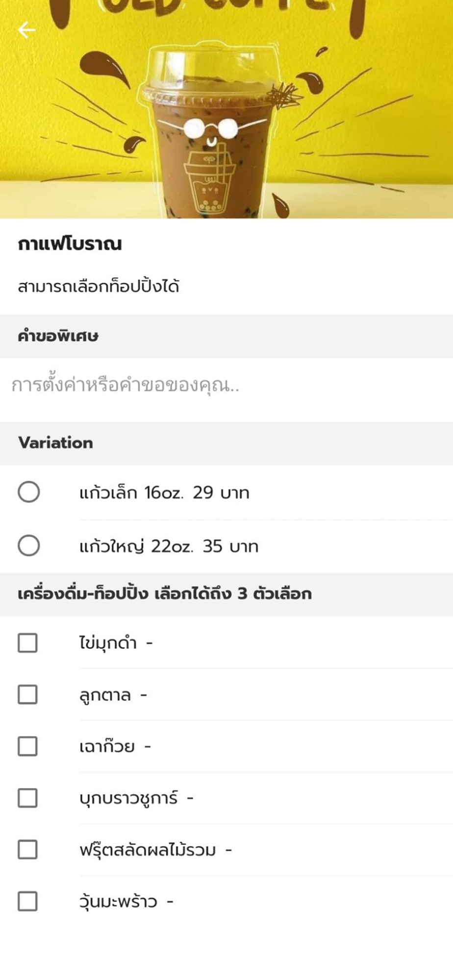Check the บุกบราวชูการ์ topping checkbox
This screenshot has height=980, width=453.
(x=27, y=798)
